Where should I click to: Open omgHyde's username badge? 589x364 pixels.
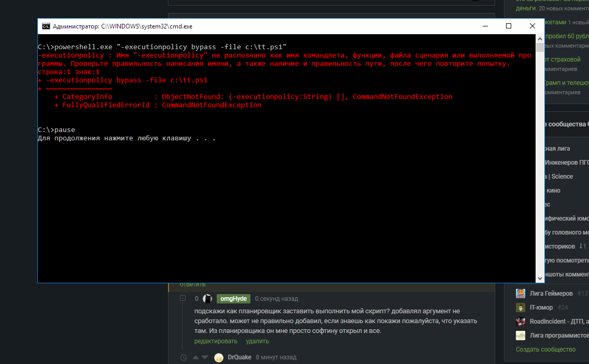(x=233, y=299)
